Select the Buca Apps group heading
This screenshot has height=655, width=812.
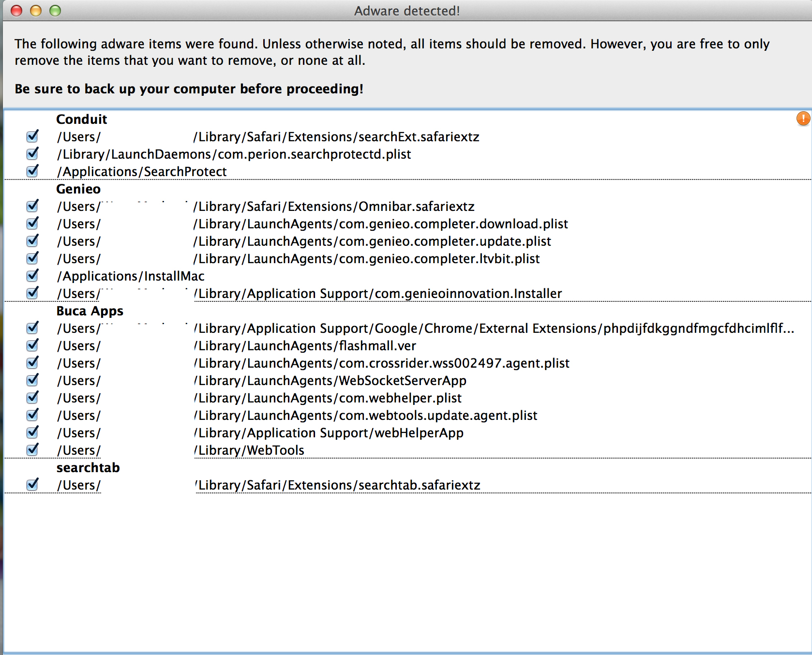(90, 311)
